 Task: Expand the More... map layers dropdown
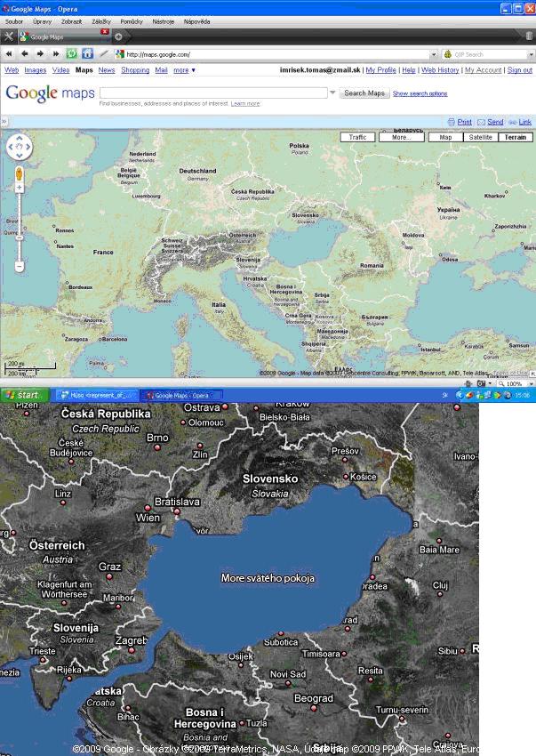pos(401,137)
